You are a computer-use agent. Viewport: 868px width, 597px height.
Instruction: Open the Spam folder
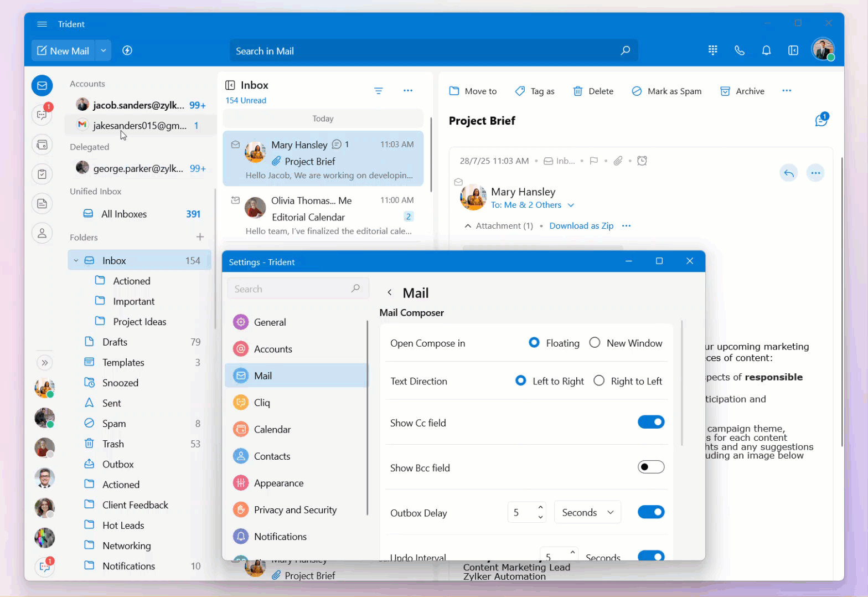click(x=139, y=424)
